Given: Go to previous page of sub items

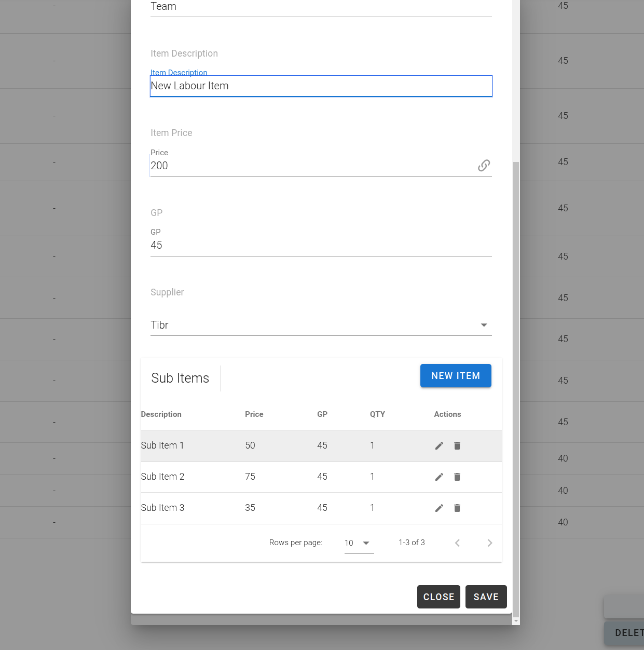Looking at the screenshot, I should click(x=457, y=543).
